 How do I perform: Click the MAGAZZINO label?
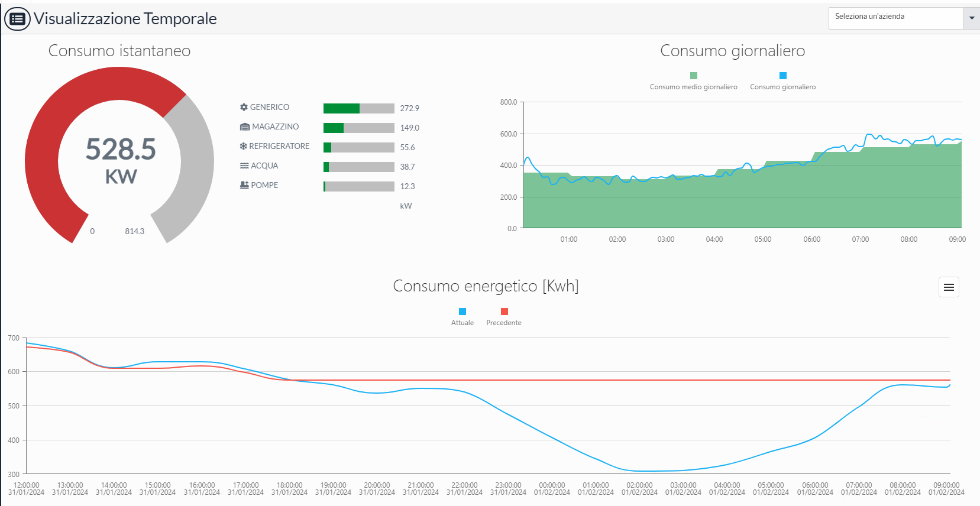276,126
